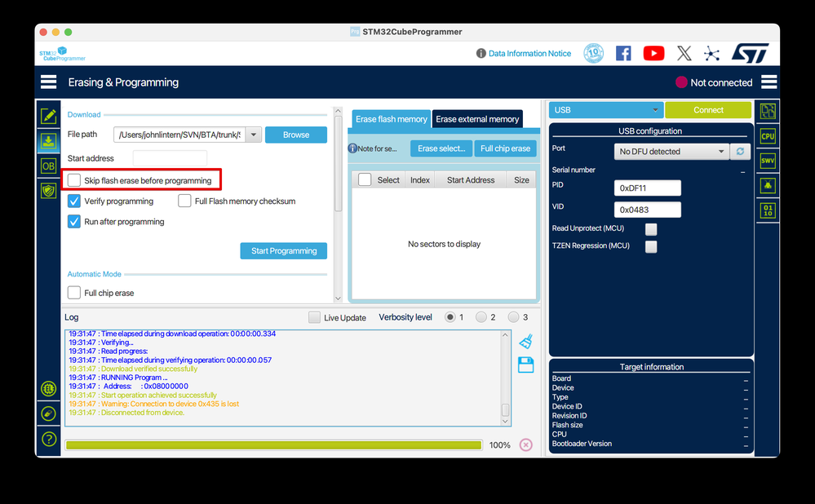
Task: Open the chip firmware upgrade sidebar icon
Action: pyautogui.click(x=48, y=388)
